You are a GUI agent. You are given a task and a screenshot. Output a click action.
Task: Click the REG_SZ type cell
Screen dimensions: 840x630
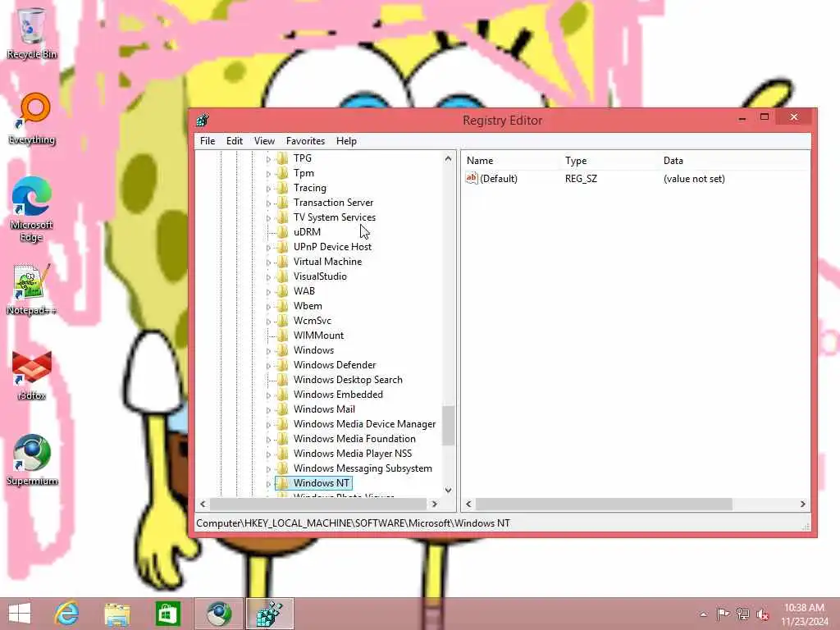(x=581, y=178)
